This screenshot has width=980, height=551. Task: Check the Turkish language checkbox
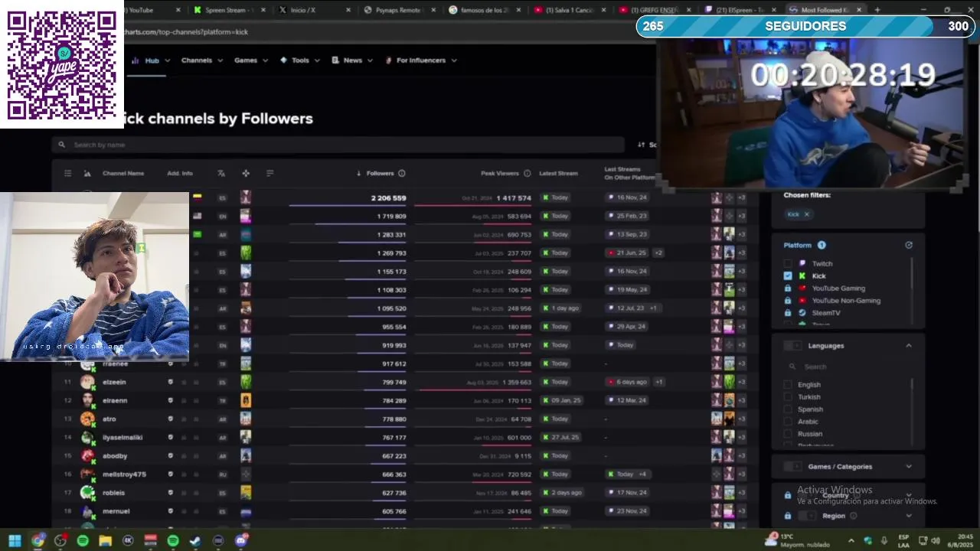pyautogui.click(x=788, y=397)
